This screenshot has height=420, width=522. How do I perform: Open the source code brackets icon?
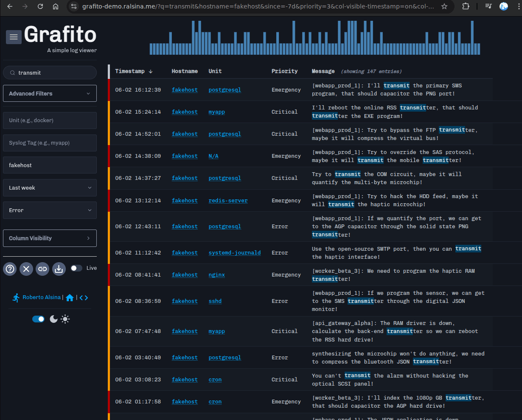84,298
